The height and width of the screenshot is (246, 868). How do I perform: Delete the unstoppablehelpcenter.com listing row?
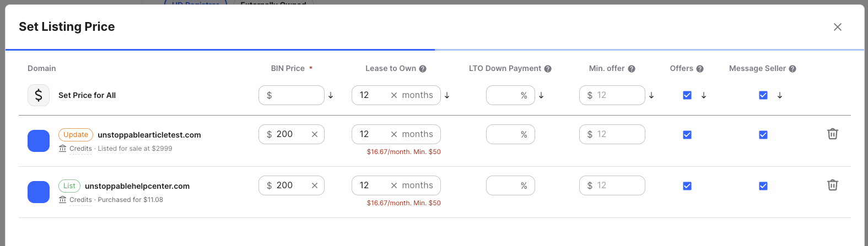tap(832, 185)
